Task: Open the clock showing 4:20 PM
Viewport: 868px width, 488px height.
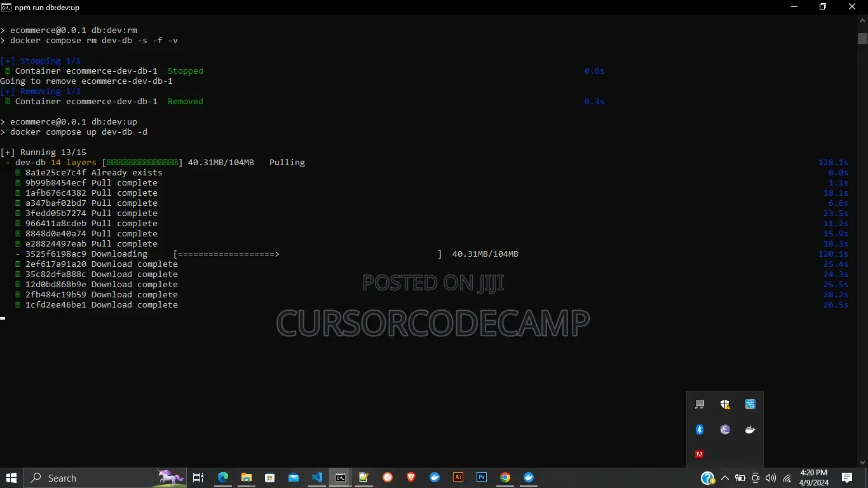Action: 814,478
